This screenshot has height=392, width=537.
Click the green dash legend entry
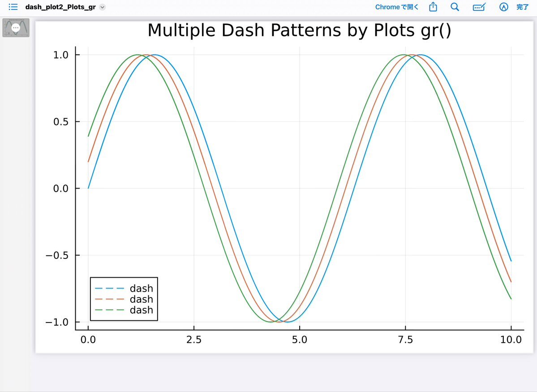(124, 310)
